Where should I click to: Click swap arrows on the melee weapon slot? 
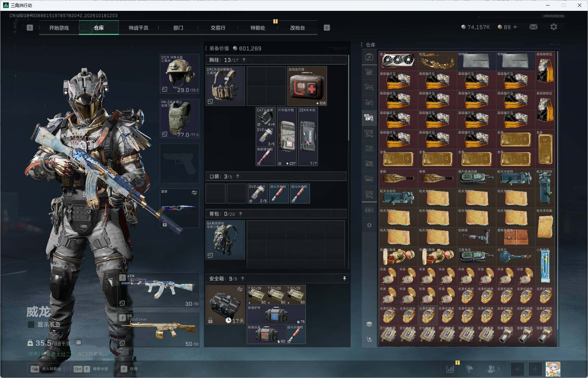point(194,192)
